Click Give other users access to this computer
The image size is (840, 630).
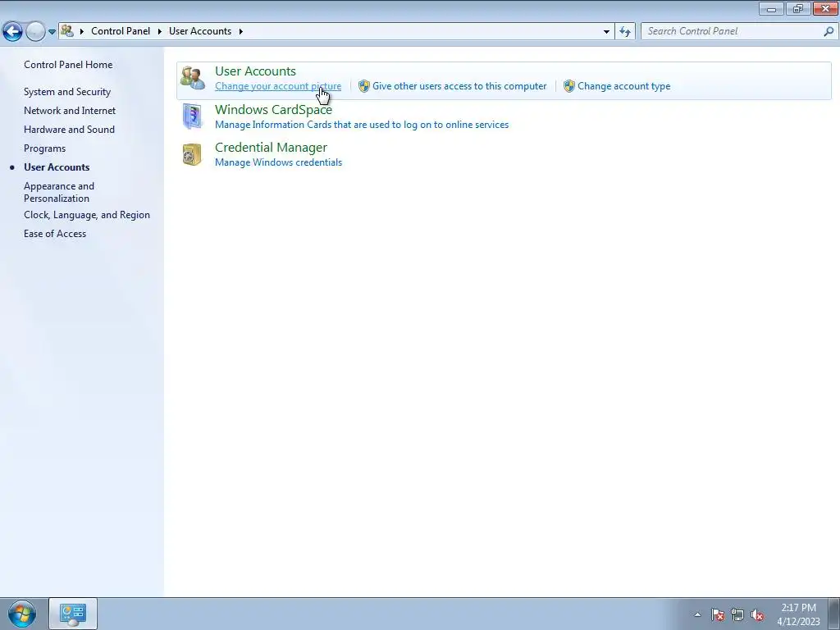(459, 86)
